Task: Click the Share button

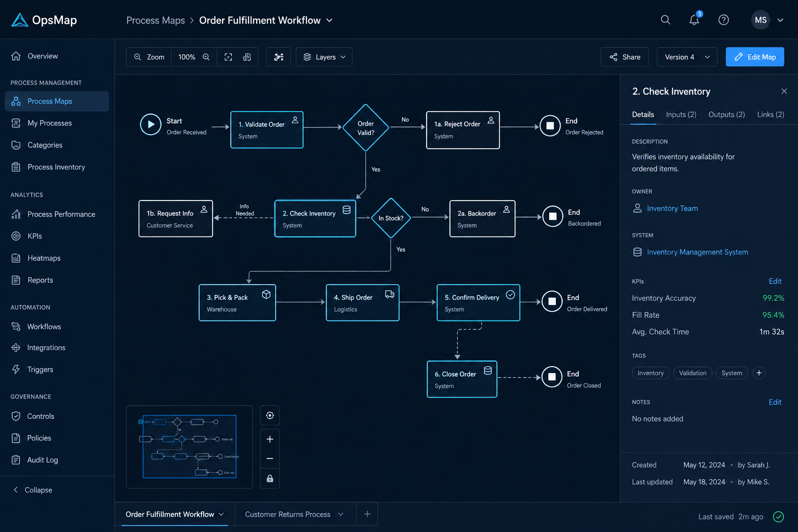Action: coord(624,57)
